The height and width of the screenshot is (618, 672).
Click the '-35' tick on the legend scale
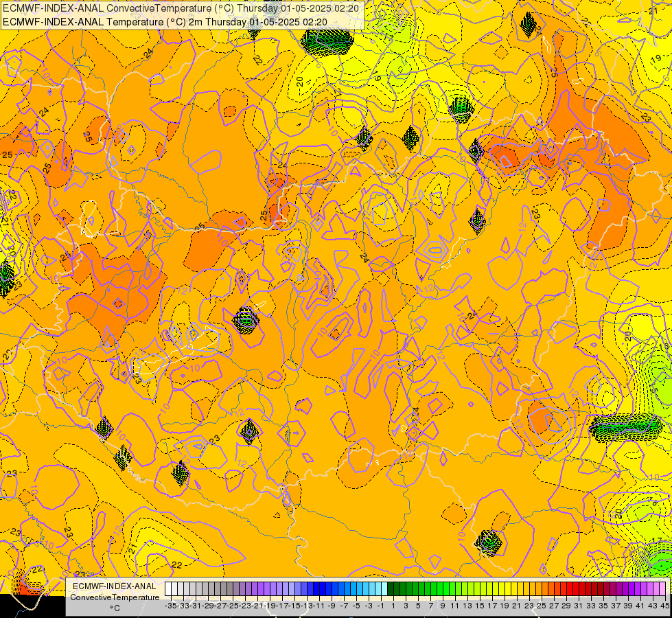point(170,606)
